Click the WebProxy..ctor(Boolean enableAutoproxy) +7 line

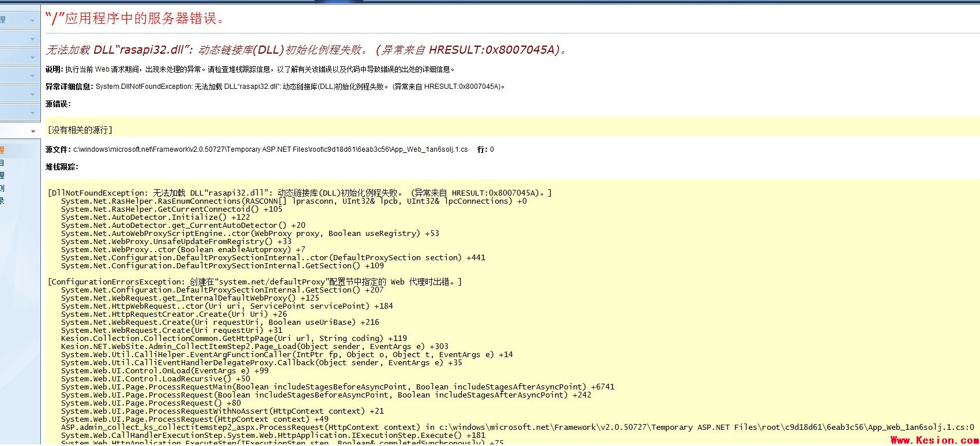click(x=183, y=250)
